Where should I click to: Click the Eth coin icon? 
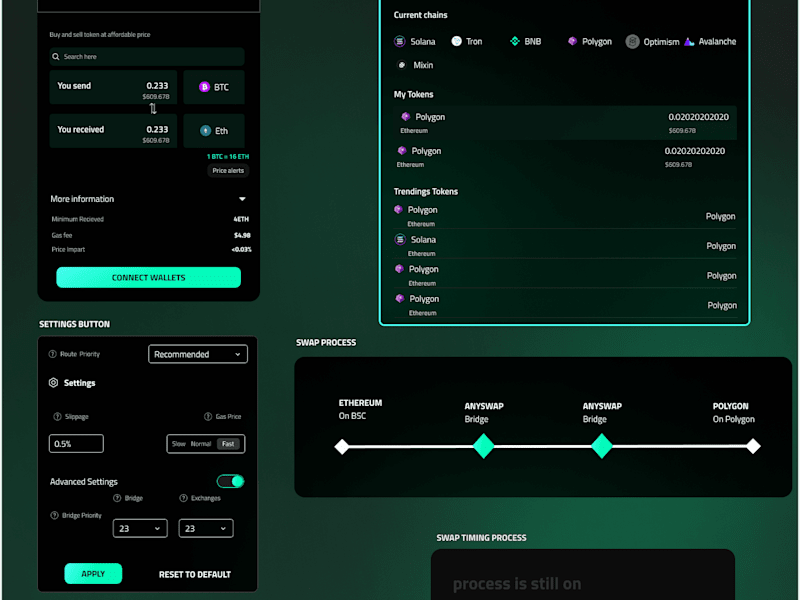click(x=205, y=131)
